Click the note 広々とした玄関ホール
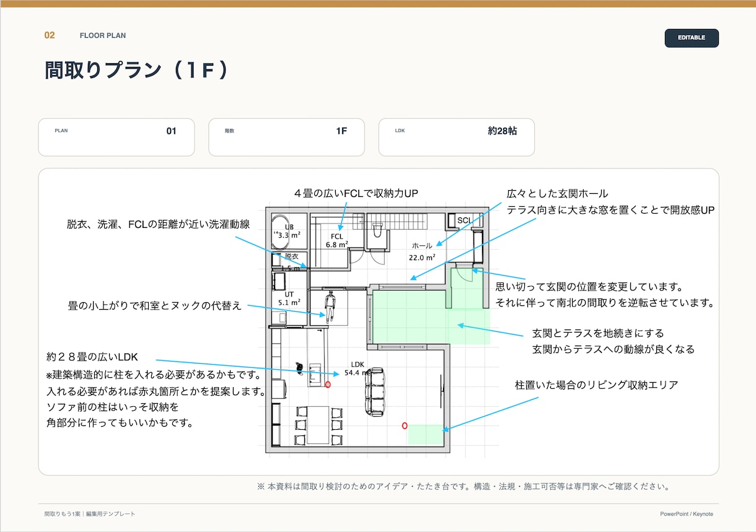 [x=558, y=193]
